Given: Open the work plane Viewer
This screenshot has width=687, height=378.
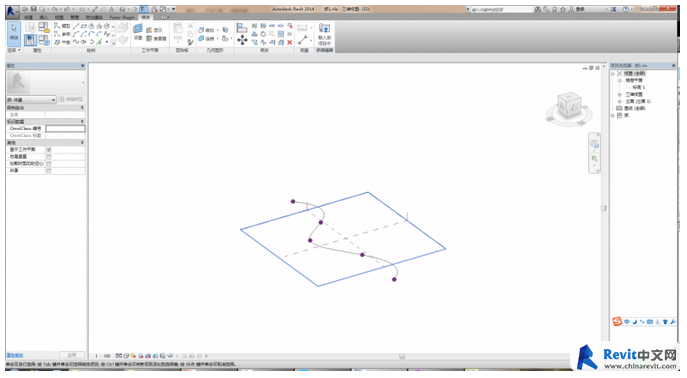Looking at the screenshot, I should (156, 39).
